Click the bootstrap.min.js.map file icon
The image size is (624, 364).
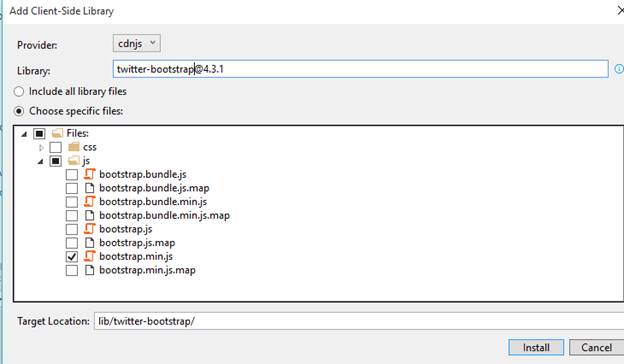pyautogui.click(x=90, y=270)
